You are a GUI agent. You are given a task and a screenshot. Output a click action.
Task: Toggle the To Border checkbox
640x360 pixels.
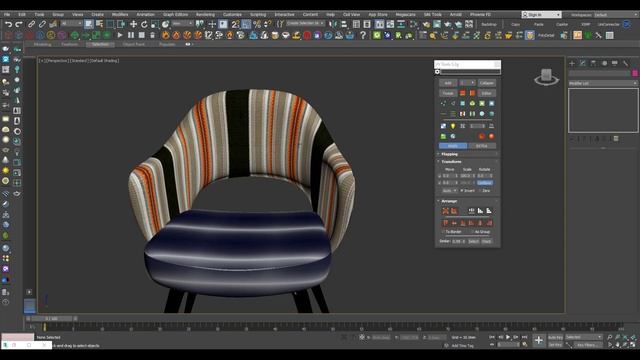point(443,232)
